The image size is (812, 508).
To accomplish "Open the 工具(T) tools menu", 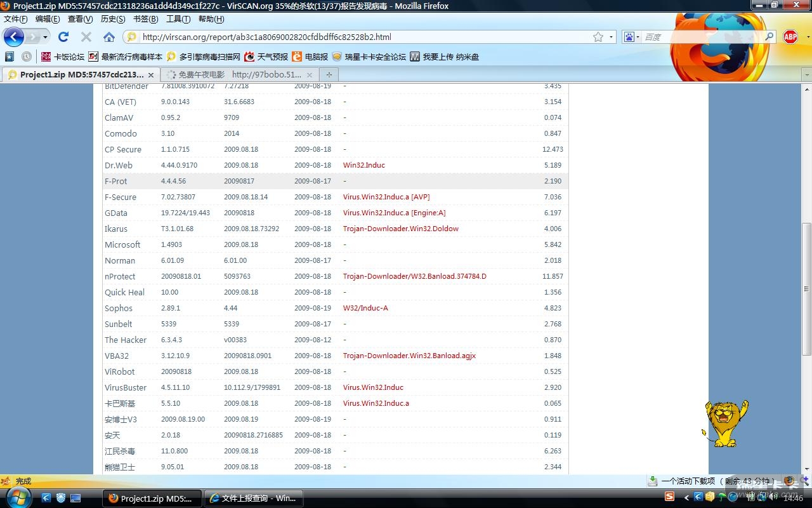I will pyautogui.click(x=178, y=19).
